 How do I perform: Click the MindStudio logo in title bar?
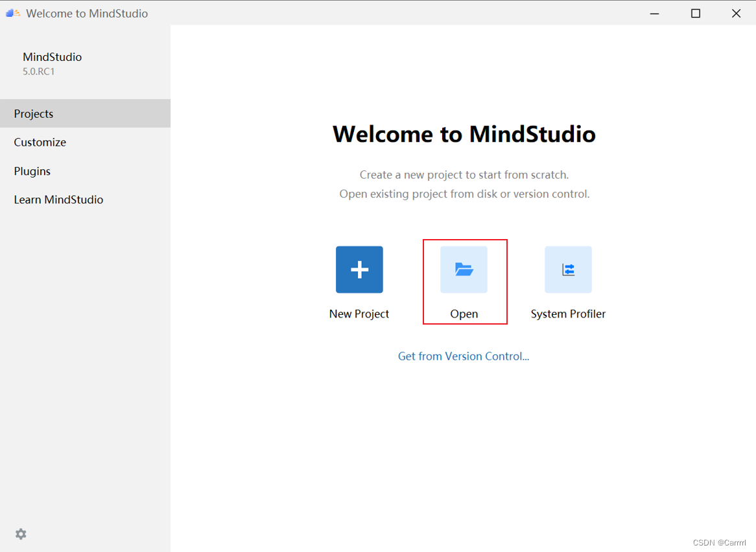13,13
